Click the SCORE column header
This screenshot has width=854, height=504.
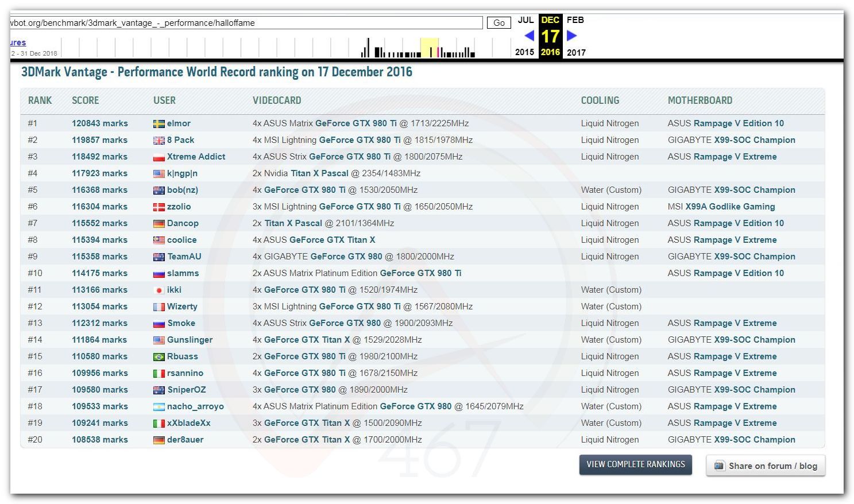pos(86,100)
